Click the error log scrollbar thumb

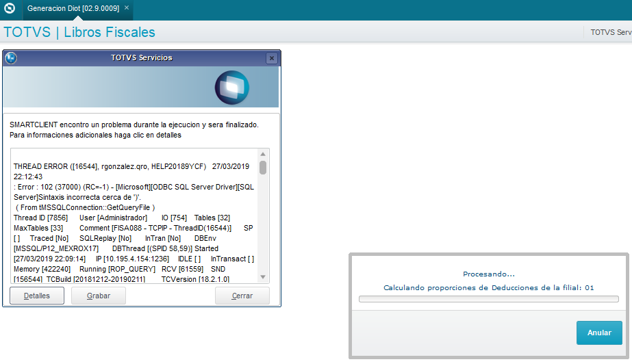[x=263, y=168]
